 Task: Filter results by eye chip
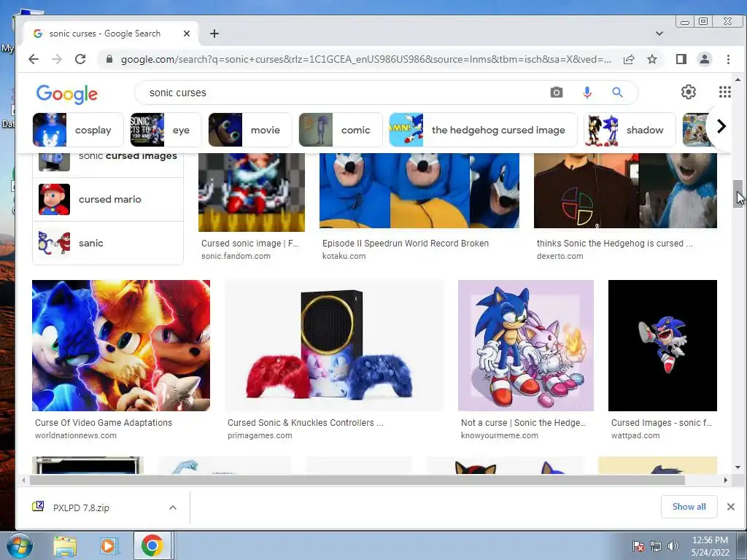tap(166, 130)
